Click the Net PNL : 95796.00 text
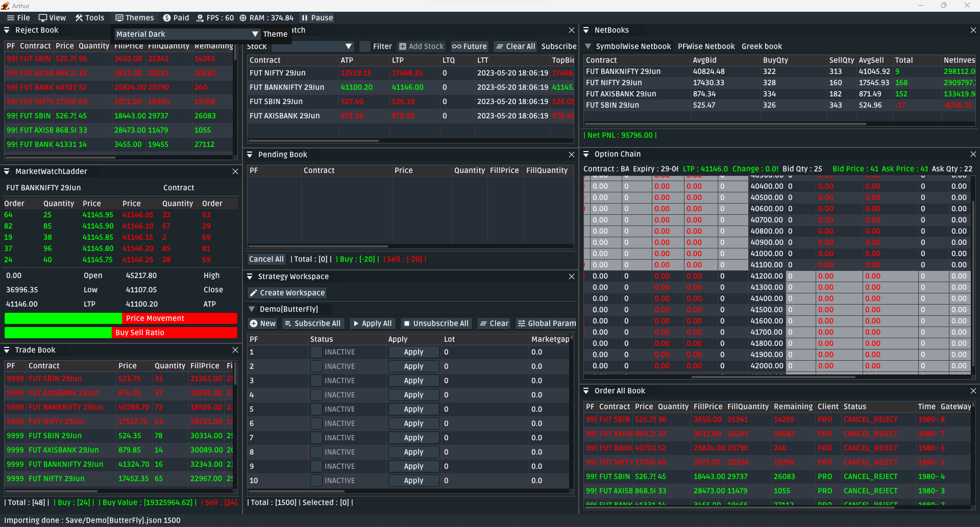Image resolution: width=980 pixels, height=527 pixels. (x=620, y=135)
